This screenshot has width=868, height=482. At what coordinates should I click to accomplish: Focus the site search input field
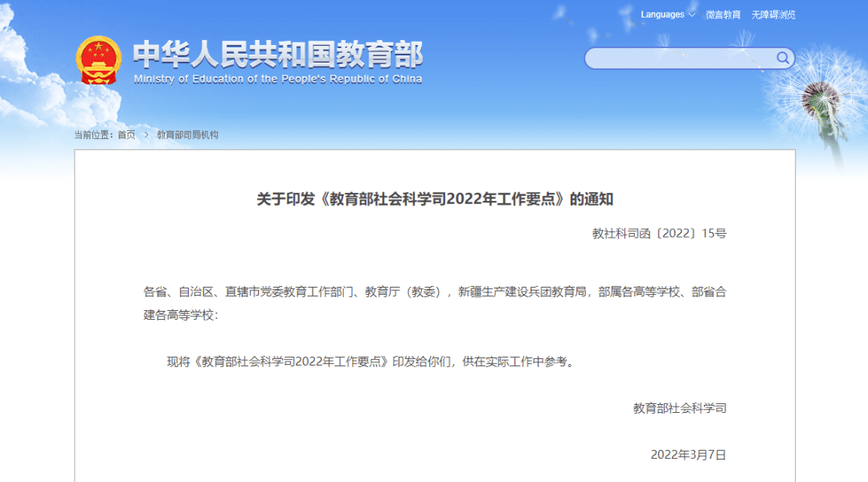pyautogui.click(x=690, y=58)
